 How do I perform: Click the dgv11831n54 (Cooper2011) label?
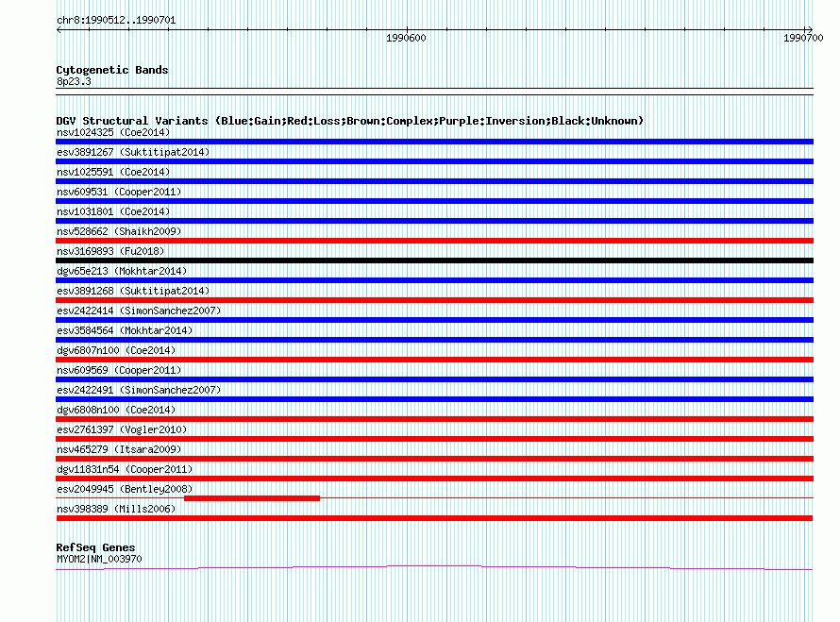coord(125,469)
